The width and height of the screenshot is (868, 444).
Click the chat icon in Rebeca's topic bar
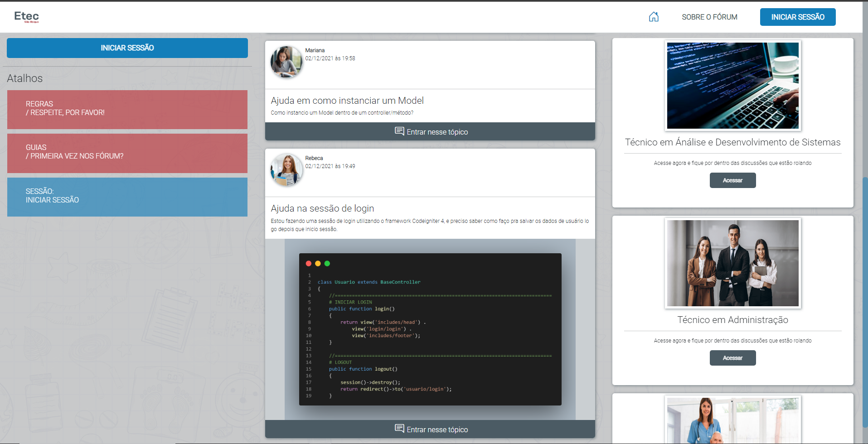pos(399,429)
